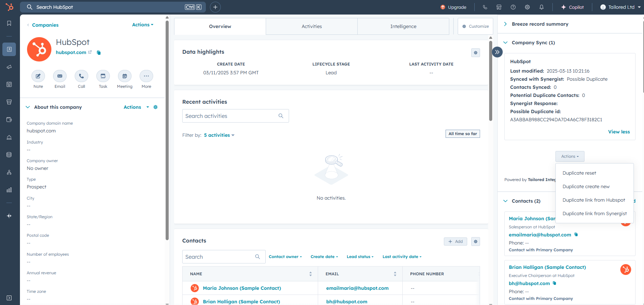This screenshot has height=305, width=644.
Task: Open the 5 activities filter dropdown
Action: pyautogui.click(x=219, y=135)
